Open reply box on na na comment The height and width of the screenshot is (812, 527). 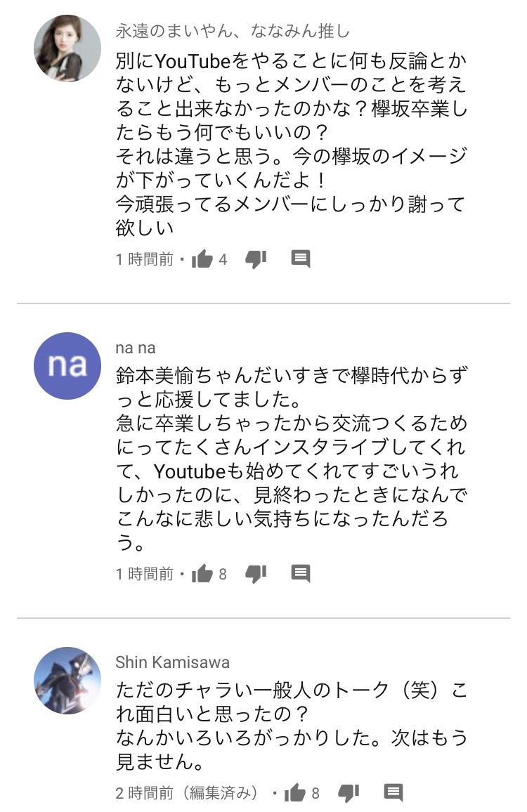tap(301, 573)
